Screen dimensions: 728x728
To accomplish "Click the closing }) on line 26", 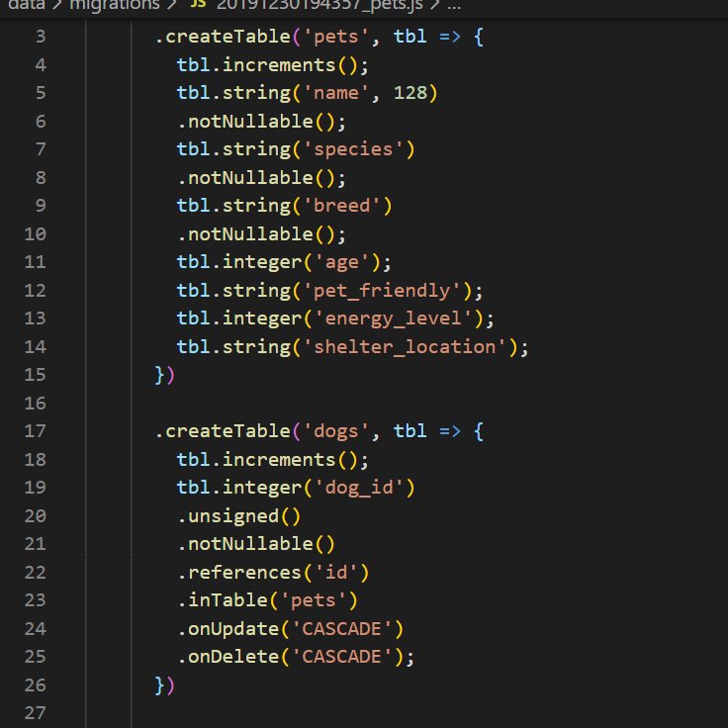I will (165, 685).
